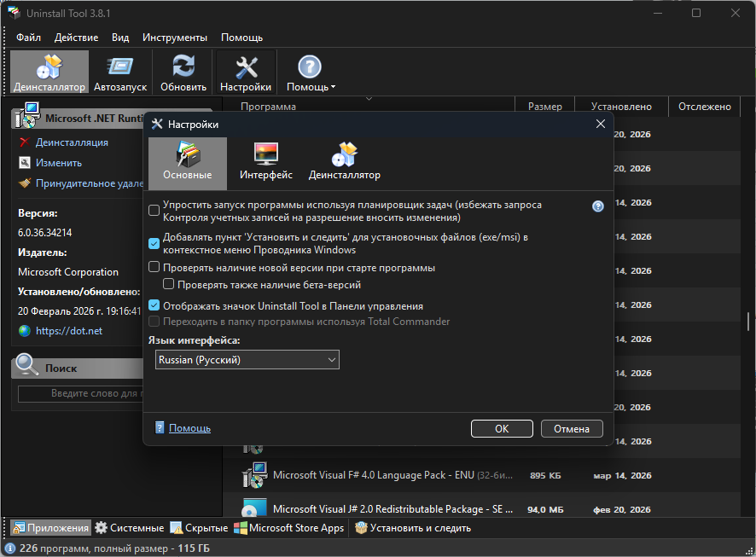Switch to the Системные tab
The width and height of the screenshot is (756, 557).
point(129,528)
